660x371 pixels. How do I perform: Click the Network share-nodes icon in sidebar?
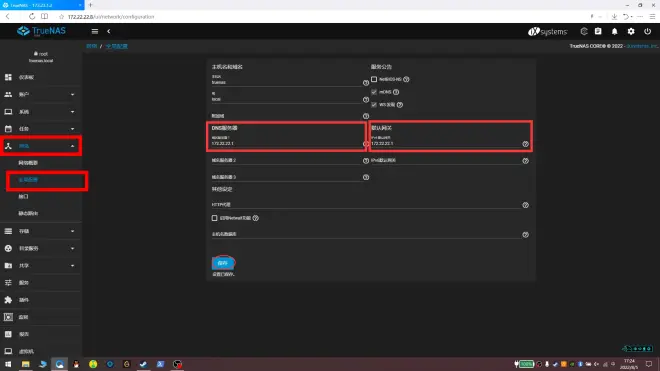click(8, 146)
